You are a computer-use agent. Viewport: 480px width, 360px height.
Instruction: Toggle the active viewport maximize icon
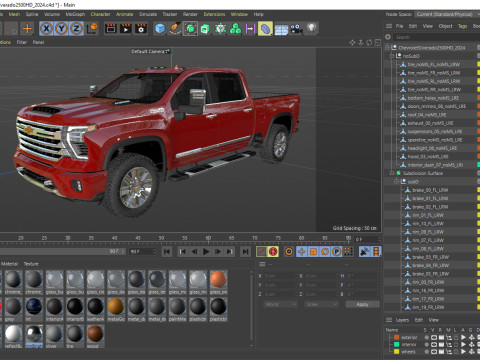pos(377,43)
